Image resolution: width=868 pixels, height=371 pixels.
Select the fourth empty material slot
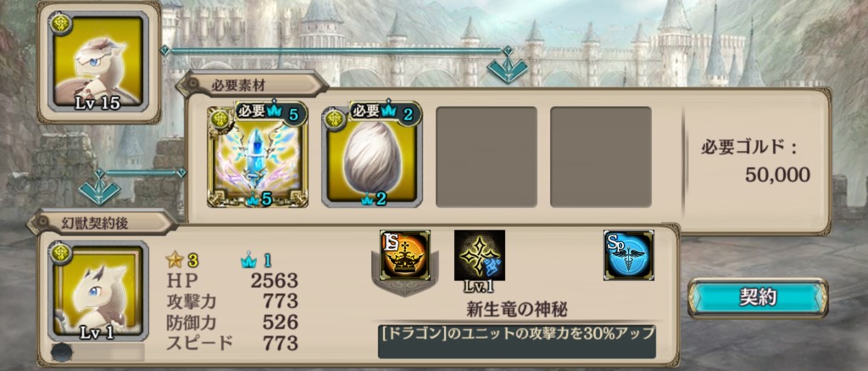(x=601, y=157)
